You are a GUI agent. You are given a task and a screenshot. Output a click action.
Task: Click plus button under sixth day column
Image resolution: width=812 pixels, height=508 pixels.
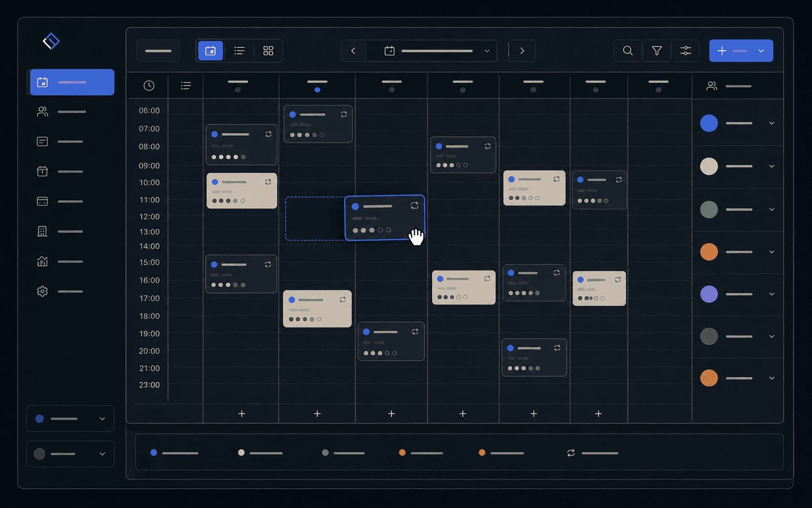coord(599,413)
